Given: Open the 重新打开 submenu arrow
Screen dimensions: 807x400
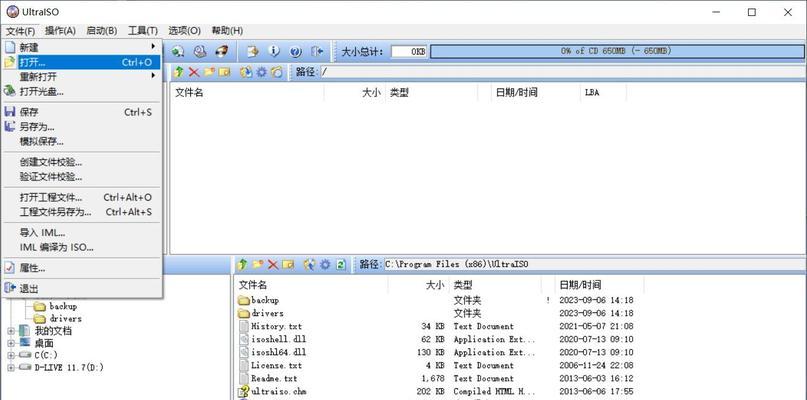Looking at the screenshot, I should [x=153, y=76].
